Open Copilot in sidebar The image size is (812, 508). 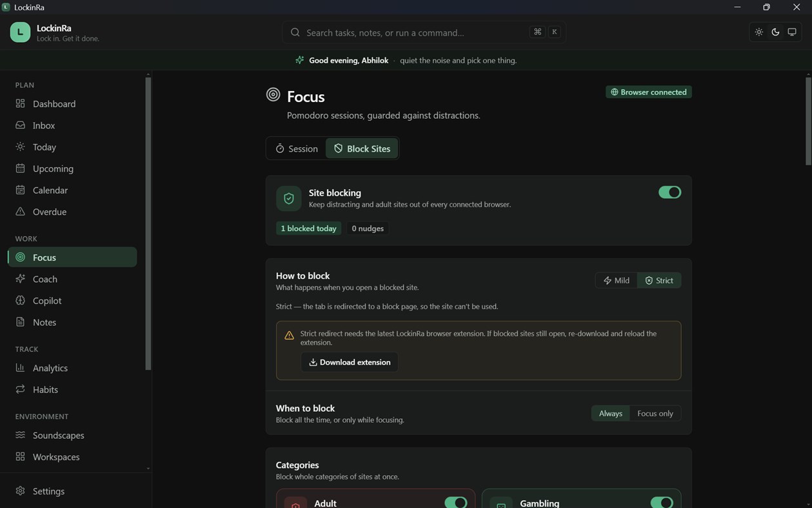click(72, 301)
